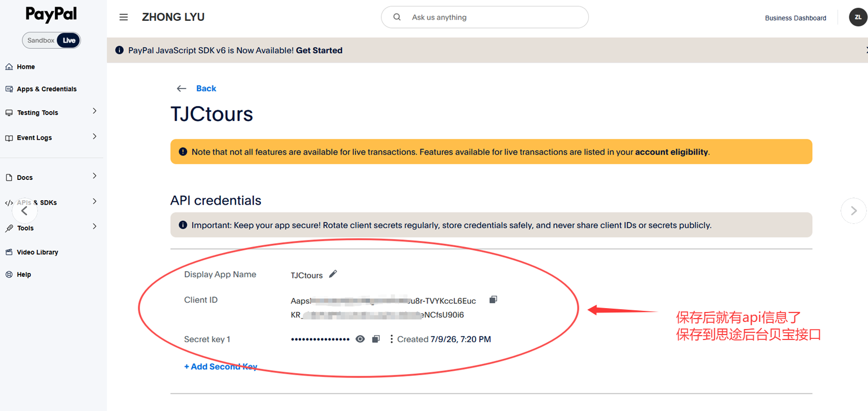The image size is (868, 411).
Task: Open the hamburger menu icon
Action: 124,17
